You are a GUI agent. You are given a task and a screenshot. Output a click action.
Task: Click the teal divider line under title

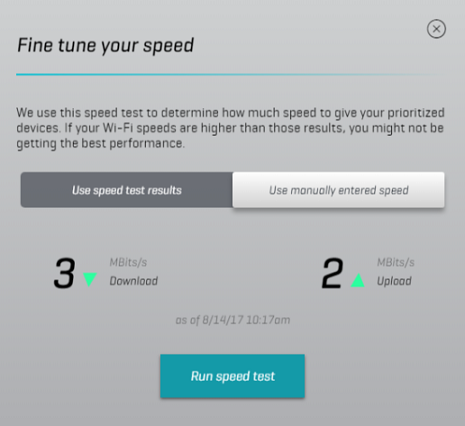pos(230,74)
